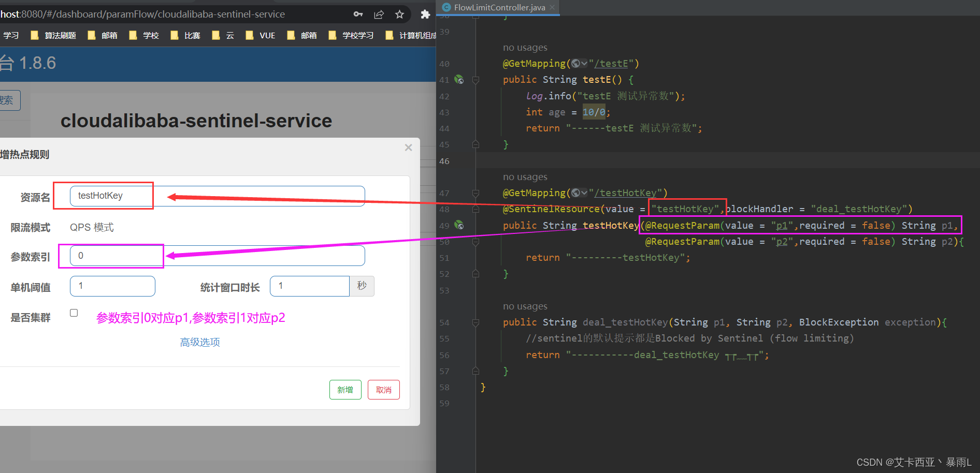Click the password key icon in address bar
The image size is (980, 473).
point(358,14)
